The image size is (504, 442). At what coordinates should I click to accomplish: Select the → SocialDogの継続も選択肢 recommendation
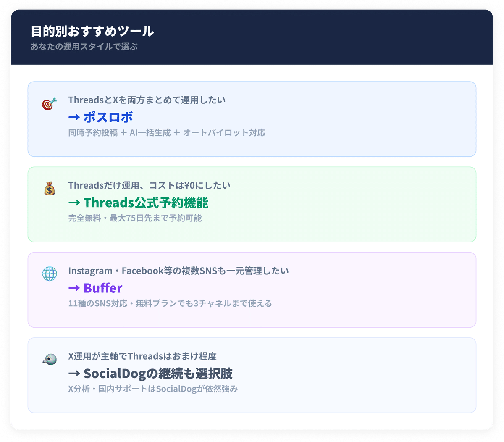(x=150, y=373)
